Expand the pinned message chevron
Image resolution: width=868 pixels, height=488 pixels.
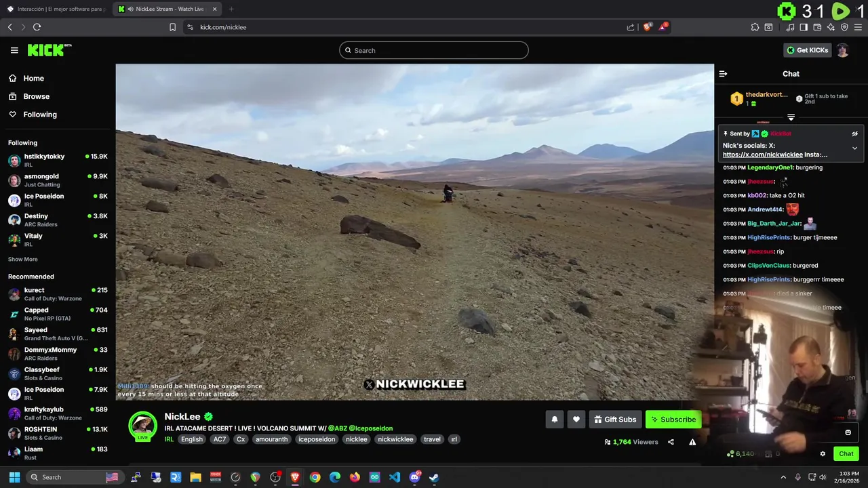click(x=854, y=148)
